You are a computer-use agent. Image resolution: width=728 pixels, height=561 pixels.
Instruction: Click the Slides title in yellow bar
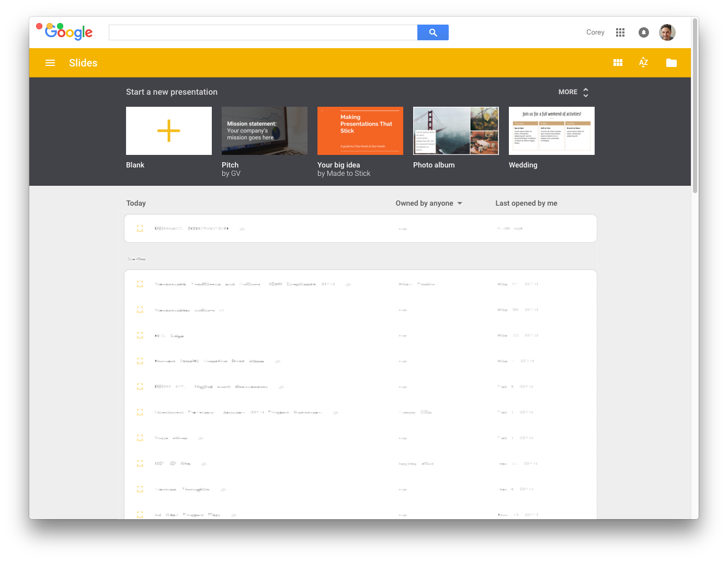(83, 63)
